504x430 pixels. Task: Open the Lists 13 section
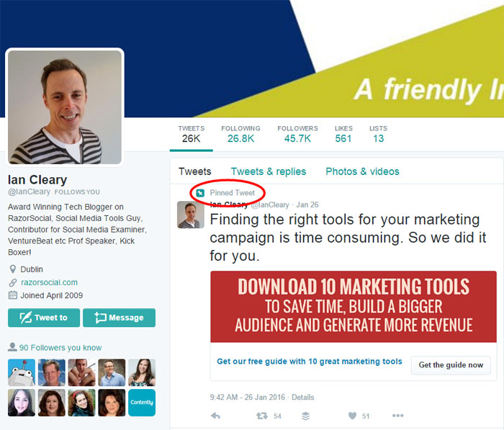click(378, 134)
